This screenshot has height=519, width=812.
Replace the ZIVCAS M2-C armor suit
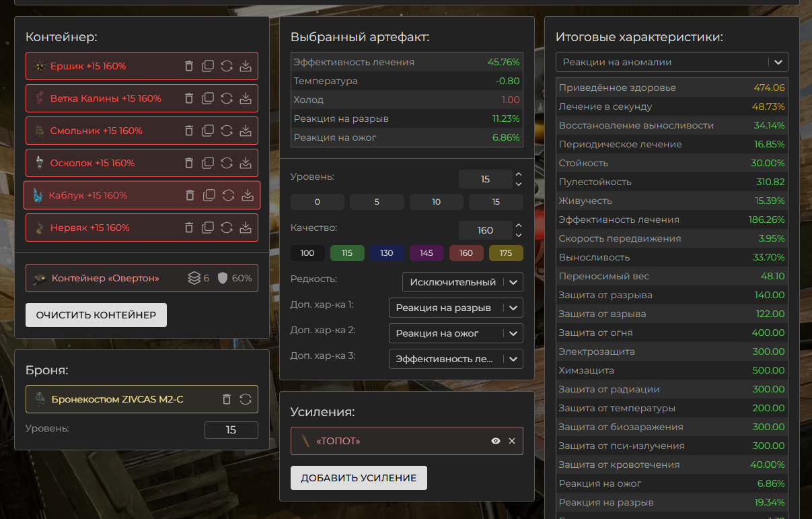coord(245,399)
